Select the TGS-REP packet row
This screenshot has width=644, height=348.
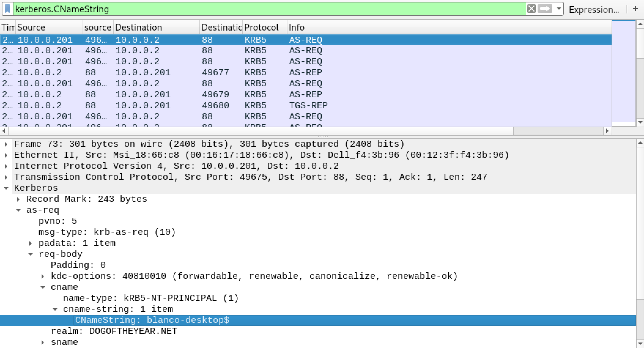click(308, 106)
